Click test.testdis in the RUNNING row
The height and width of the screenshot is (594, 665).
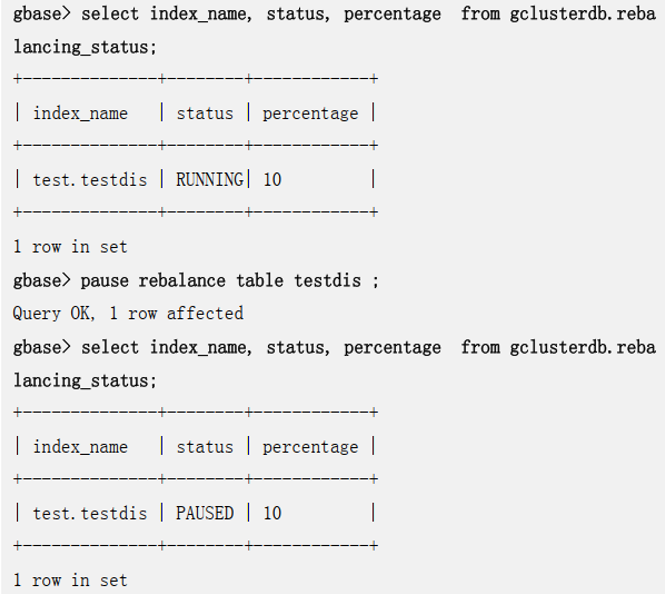click(89, 180)
